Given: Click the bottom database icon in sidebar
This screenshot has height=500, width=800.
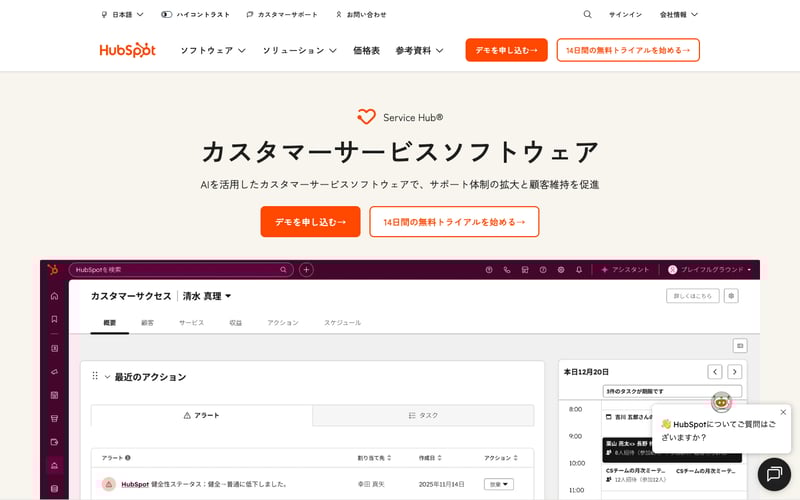Looking at the screenshot, I should pos(54,489).
